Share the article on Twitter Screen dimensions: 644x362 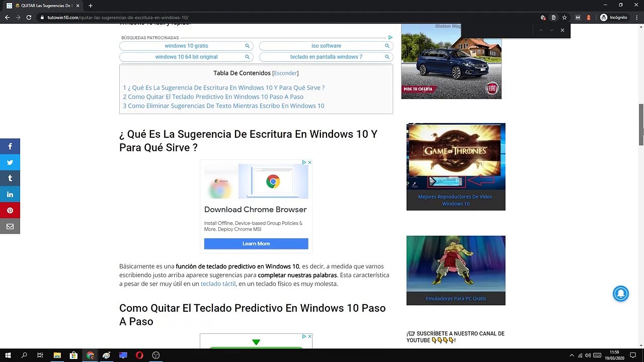(x=10, y=162)
